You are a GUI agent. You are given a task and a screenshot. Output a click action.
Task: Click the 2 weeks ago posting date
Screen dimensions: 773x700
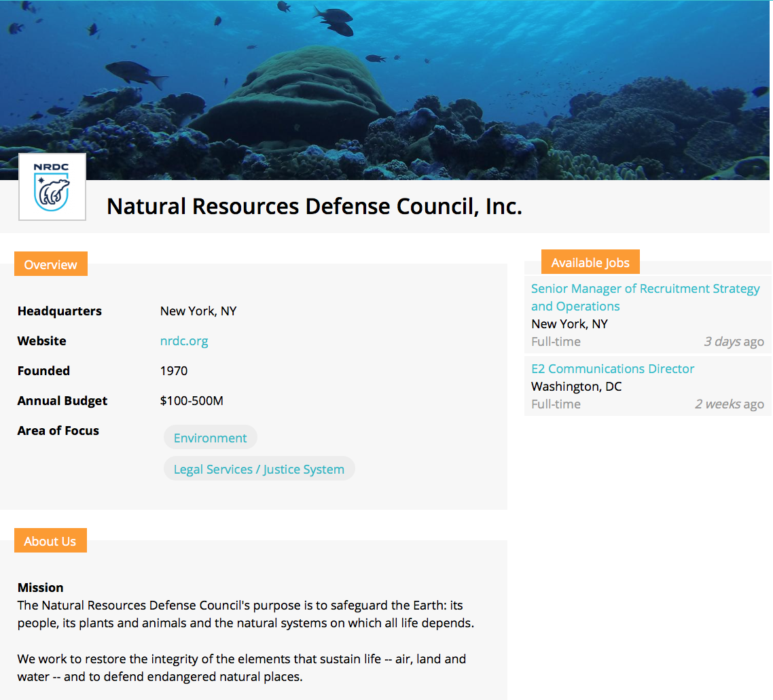(729, 404)
